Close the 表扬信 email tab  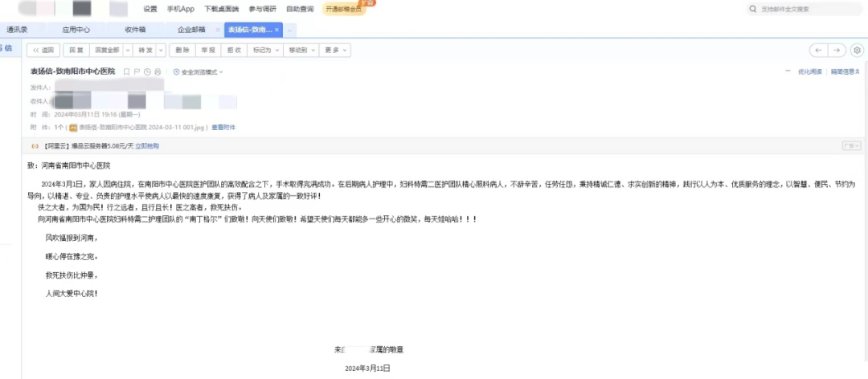click(277, 30)
